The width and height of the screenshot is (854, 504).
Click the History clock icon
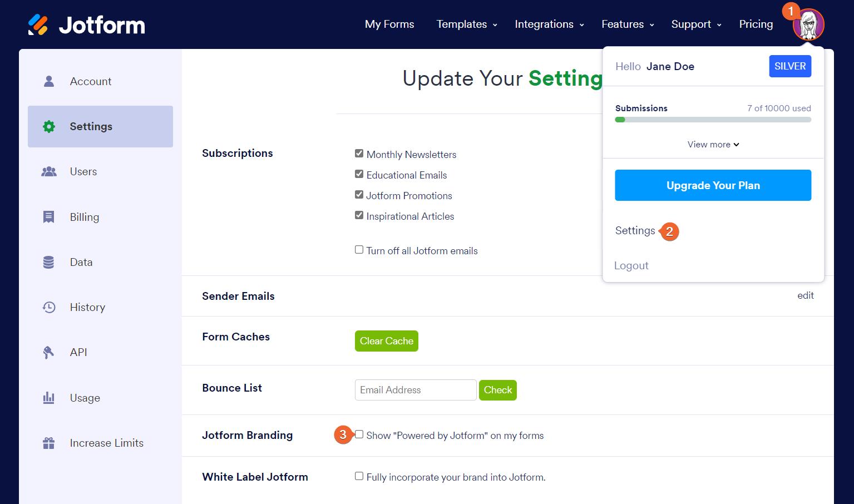(49, 307)
